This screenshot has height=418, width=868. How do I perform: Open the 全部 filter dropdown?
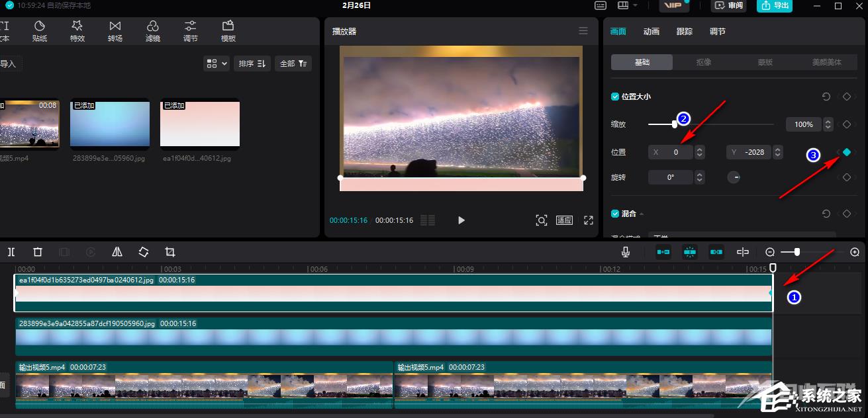pos(293,63)
